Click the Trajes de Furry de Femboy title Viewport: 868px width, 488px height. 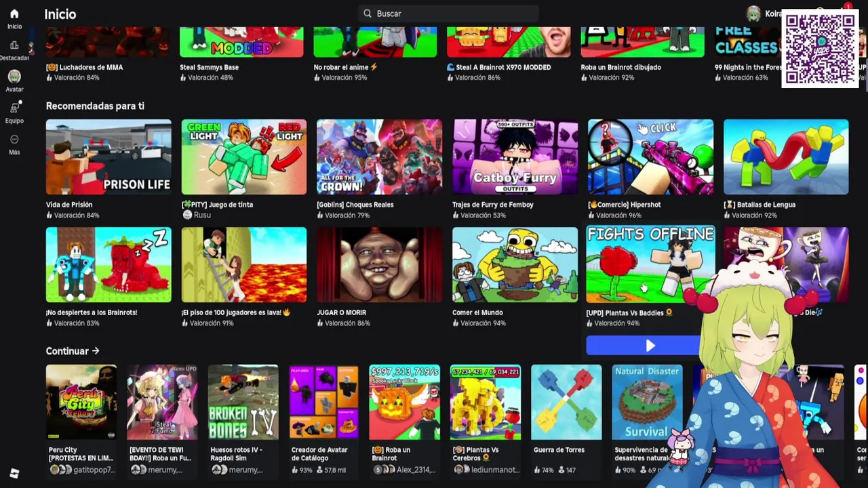click(x=493, y=205)
